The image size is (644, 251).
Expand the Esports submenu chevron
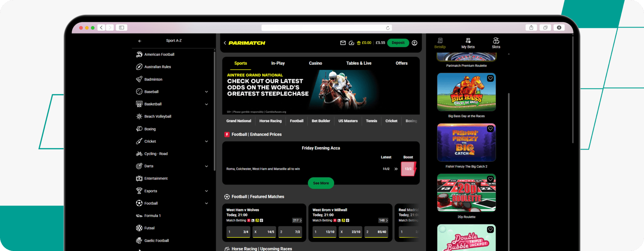coord(206,191)
